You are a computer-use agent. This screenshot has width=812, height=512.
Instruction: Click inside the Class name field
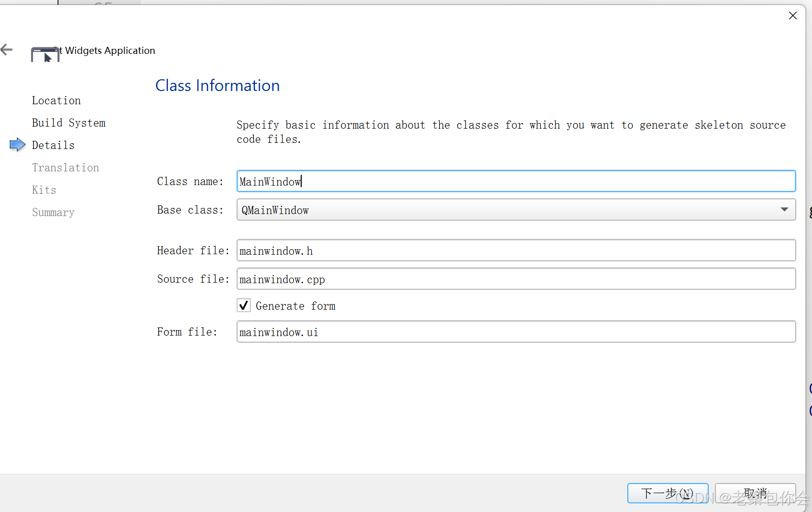pyautogui.click(x=516, y=182)
